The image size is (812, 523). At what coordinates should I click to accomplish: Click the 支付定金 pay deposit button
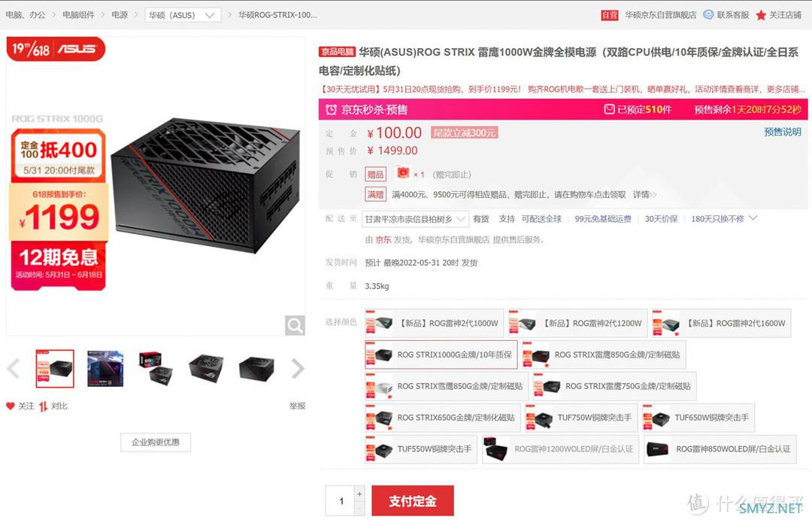point(413,500)
